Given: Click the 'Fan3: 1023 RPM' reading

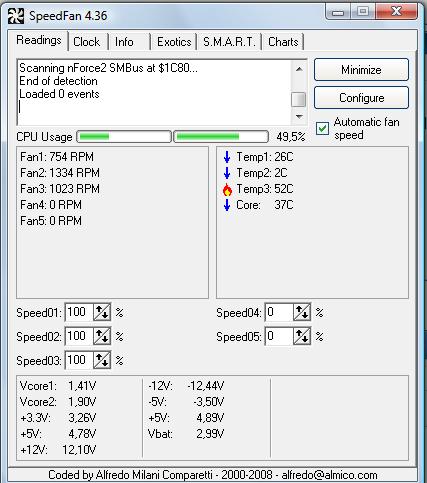Looking at the screenshot, I should pos(60,189).
